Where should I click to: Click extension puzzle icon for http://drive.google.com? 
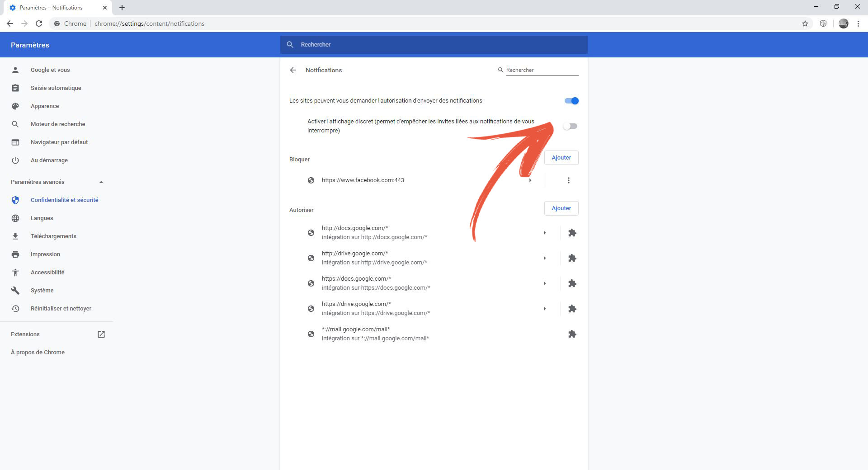tap(572, 258)
